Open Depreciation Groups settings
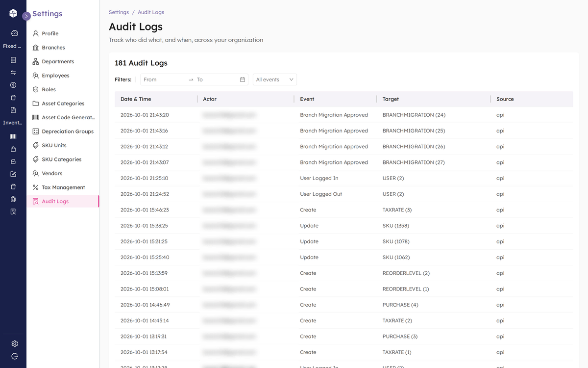The image size is (588, 368). [x=63, y=131]
